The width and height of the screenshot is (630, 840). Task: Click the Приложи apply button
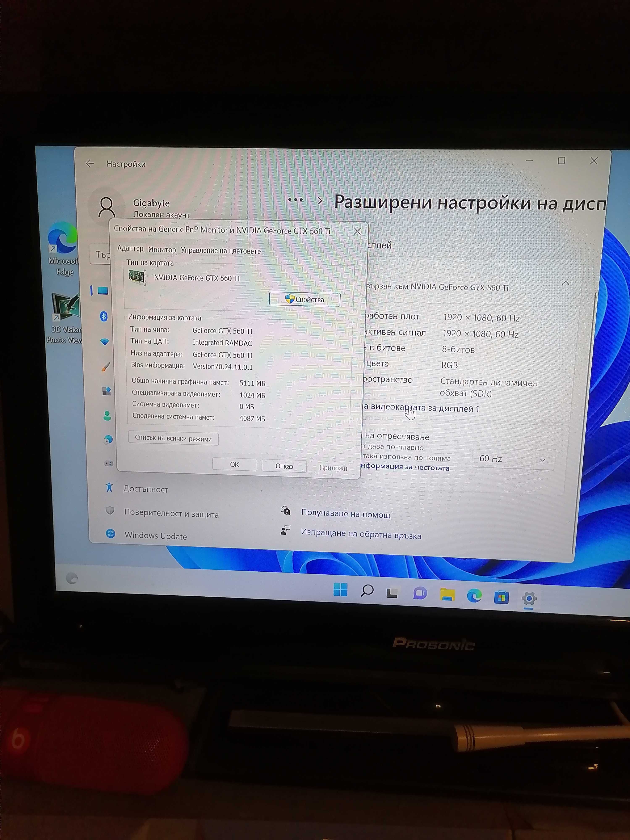pyautogui.click(x=333, y=468)
